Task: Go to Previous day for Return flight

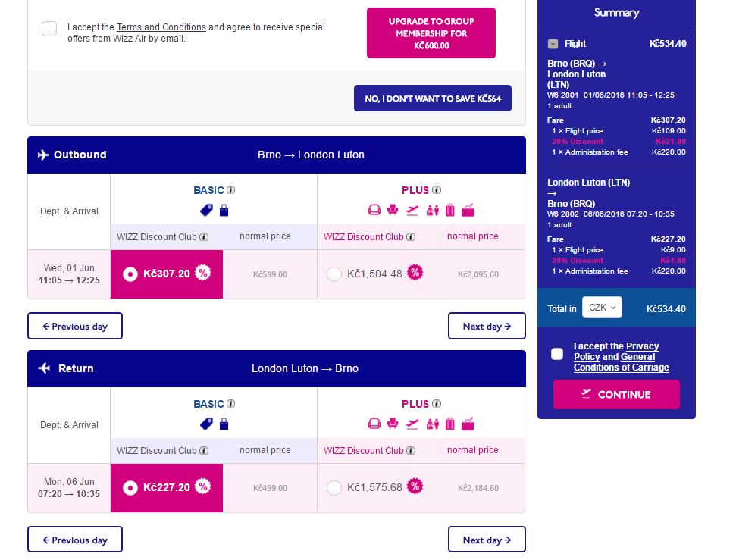Action: 75,540
